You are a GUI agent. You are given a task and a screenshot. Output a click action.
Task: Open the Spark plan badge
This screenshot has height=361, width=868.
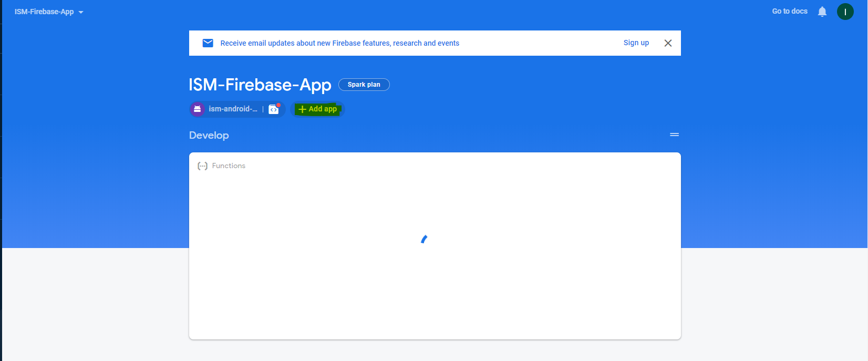point(364,85)
